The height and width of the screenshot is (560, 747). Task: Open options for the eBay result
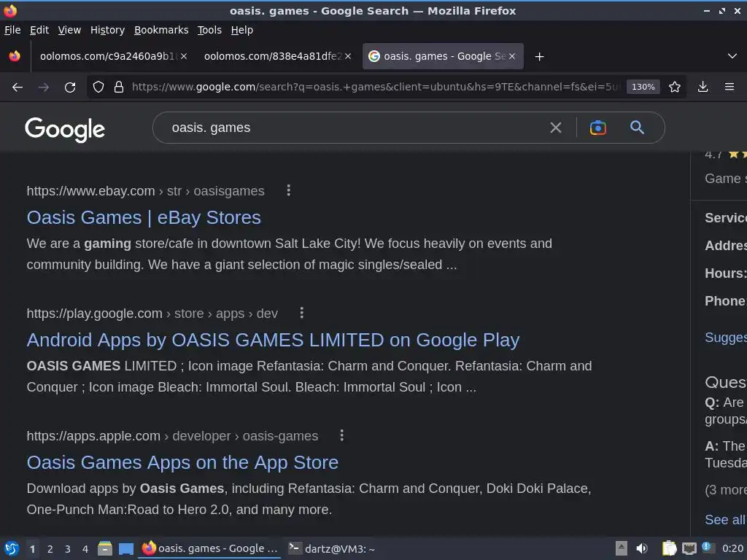(x=288, y=190)
